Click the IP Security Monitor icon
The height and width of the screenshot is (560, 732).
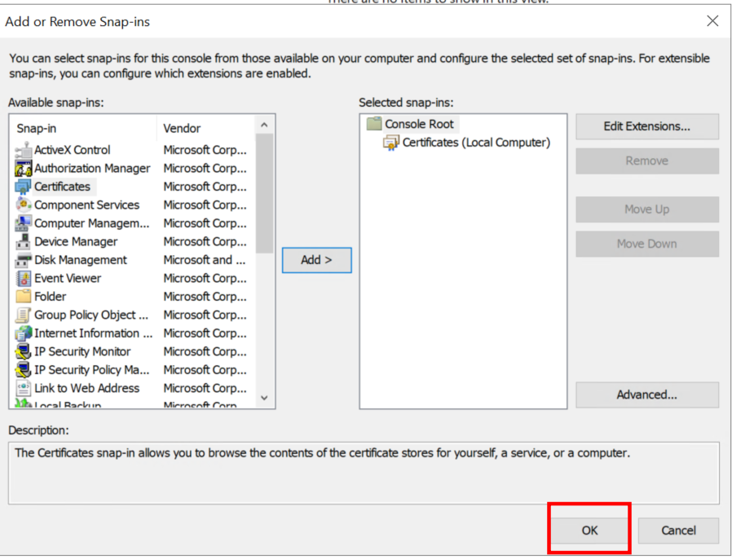[x=23, y=352]
